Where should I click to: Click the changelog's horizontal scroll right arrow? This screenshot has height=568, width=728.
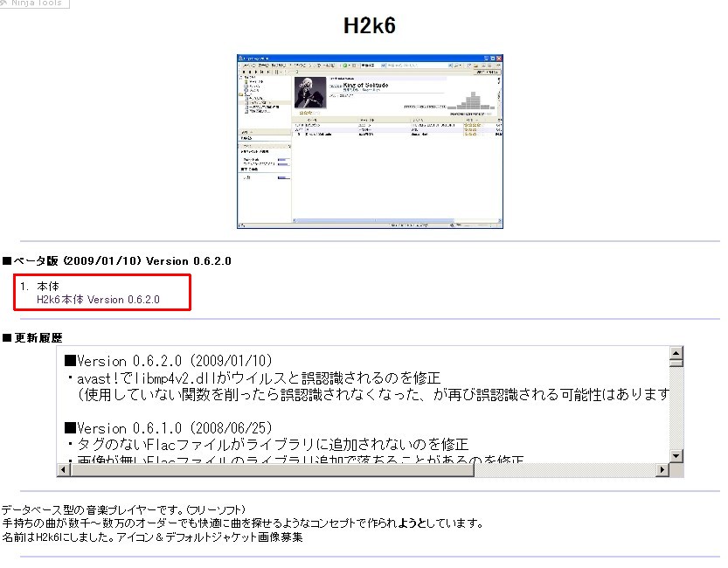coord(662,469)
